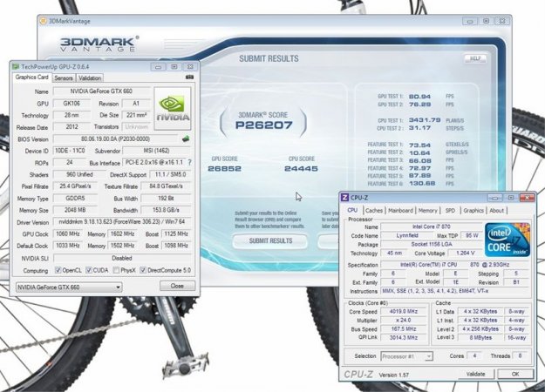Click the QPI Link 3014.3 MHz value

(x=404, y=337)
